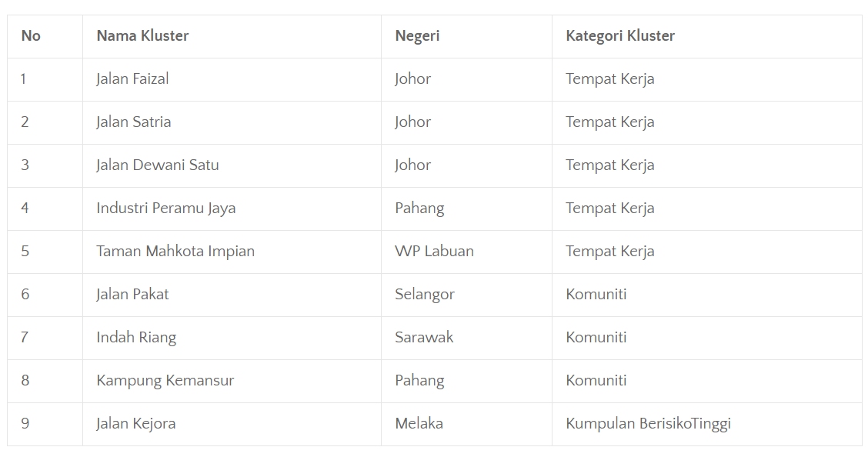Click the "Jalan Dewani Satu" cell

(x=157, y=165)
